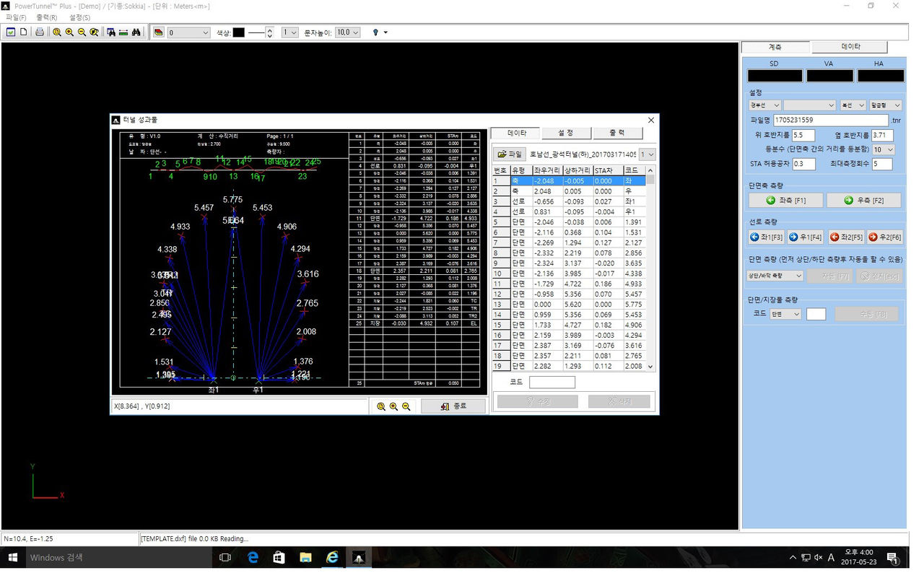Click the small code input box beside 단면 dropdown

click(x=816, y=314)
